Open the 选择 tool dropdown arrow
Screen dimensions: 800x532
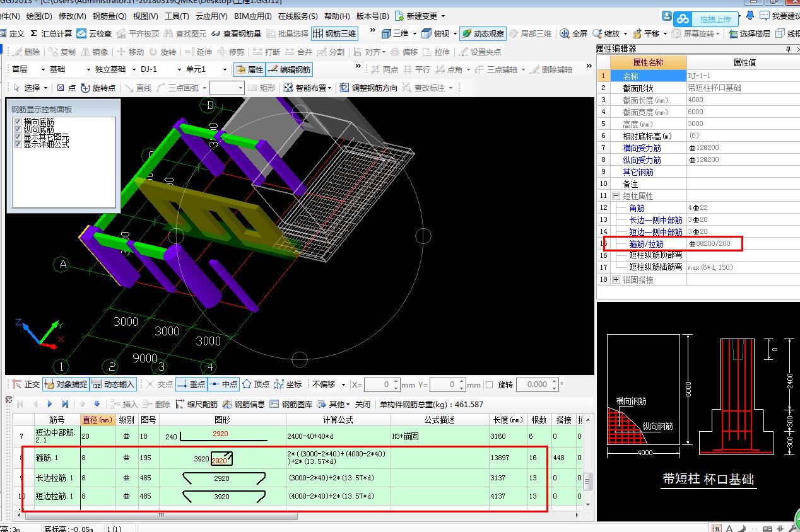45,88
